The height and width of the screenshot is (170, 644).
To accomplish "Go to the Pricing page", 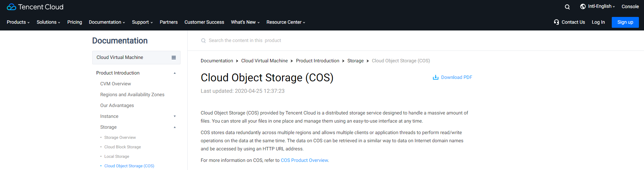I will pos(75,22).
